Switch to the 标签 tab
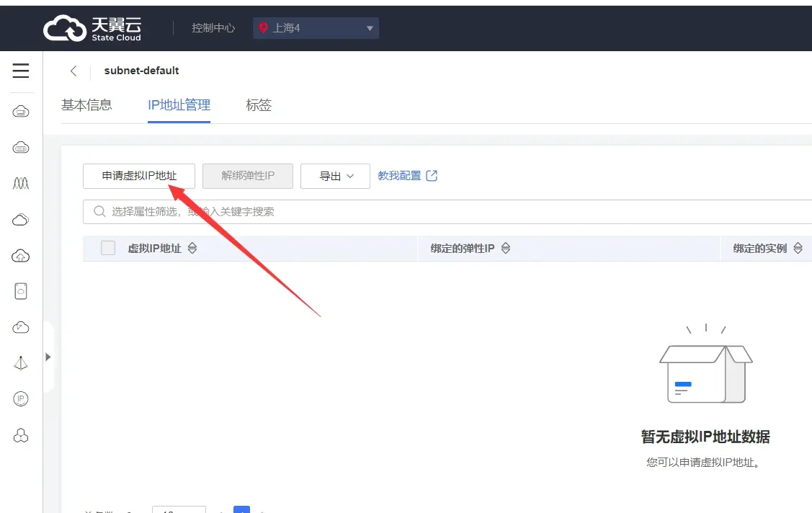 (x=259, y=105)
